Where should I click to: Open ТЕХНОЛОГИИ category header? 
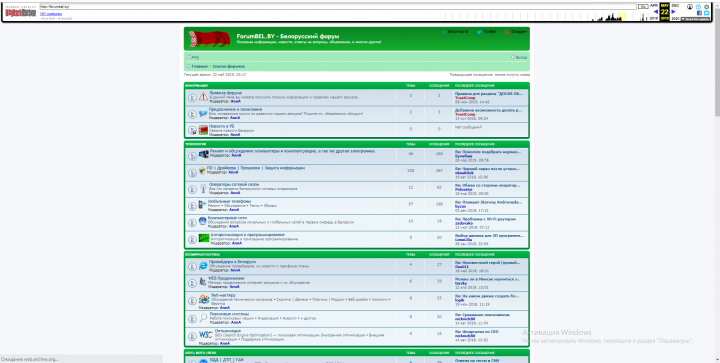(196, 144)
